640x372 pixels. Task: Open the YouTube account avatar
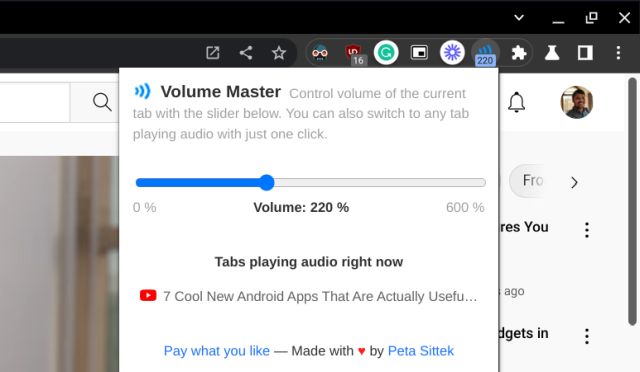pos(576,102)
